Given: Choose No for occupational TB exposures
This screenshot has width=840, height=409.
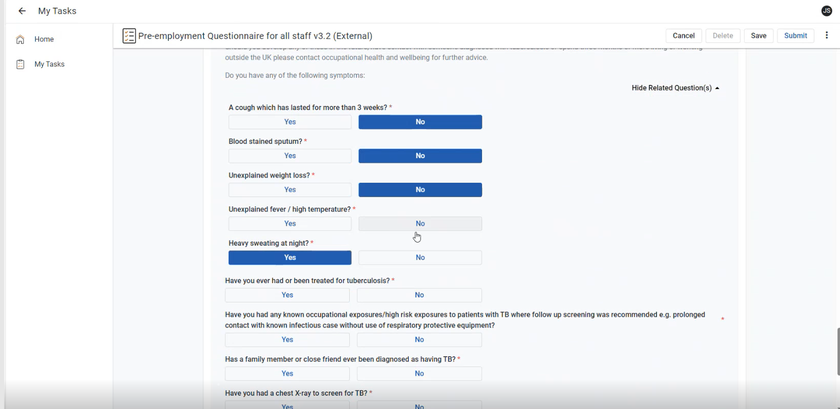Looking at the screenshot, I should pos(419,339).
